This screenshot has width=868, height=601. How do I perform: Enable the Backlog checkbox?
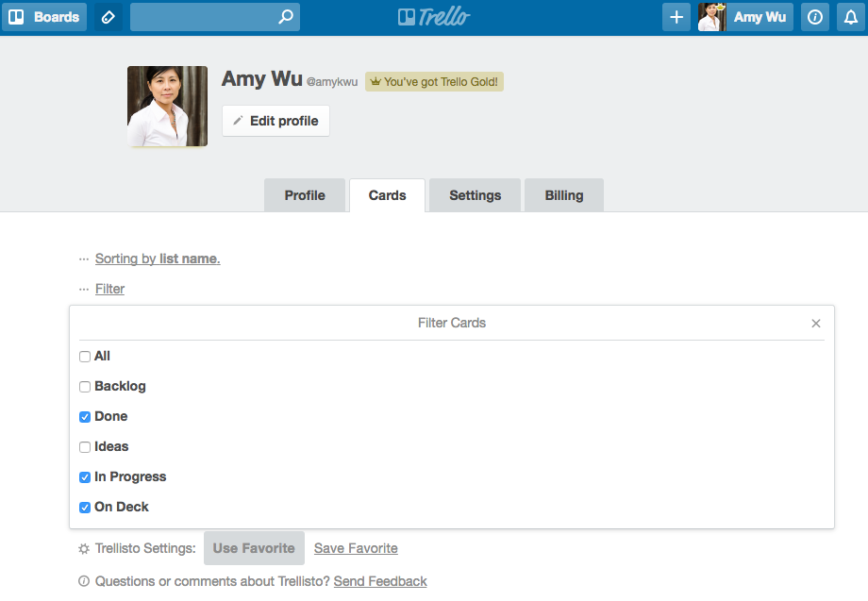pyautogui.click(x=85, y=387)
